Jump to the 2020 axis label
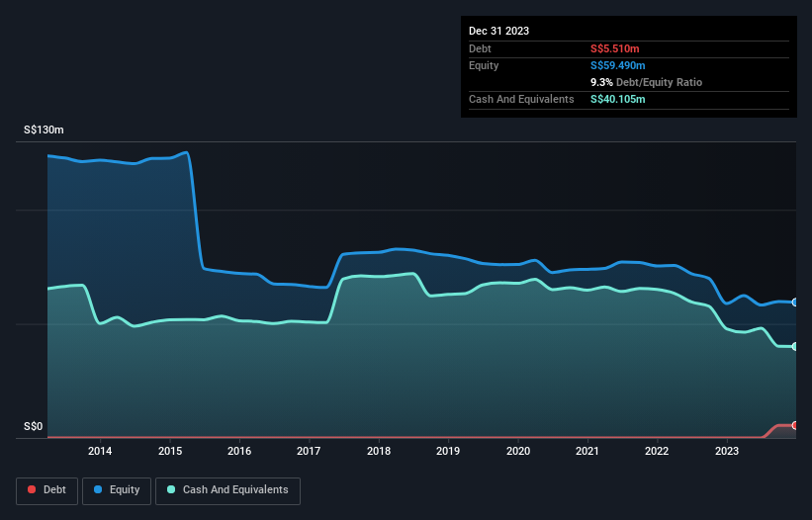Image resolution: width=812 pixels, height=520 pixels. click(x=518, y=452)
